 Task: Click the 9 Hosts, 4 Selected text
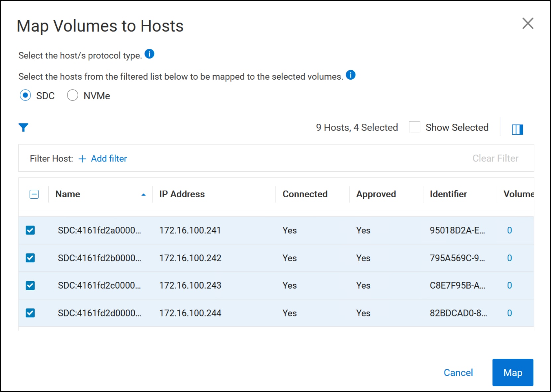(x=357, y=127)
